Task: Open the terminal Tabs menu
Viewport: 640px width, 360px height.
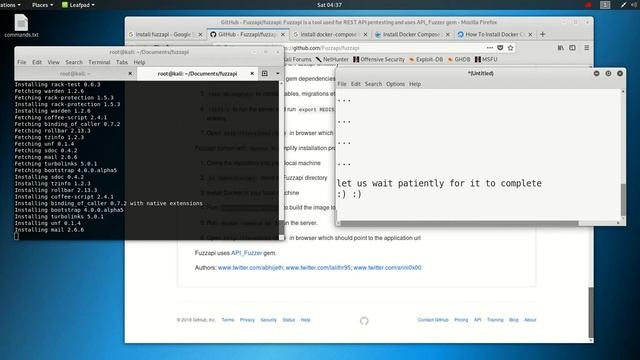Action: pyautogui.click(x=122, y=62)
